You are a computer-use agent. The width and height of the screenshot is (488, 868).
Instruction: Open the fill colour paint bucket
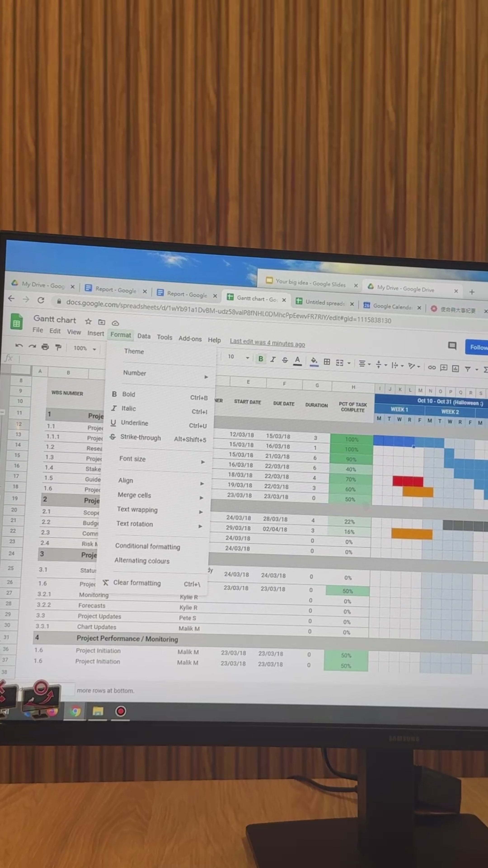[314, 361]
